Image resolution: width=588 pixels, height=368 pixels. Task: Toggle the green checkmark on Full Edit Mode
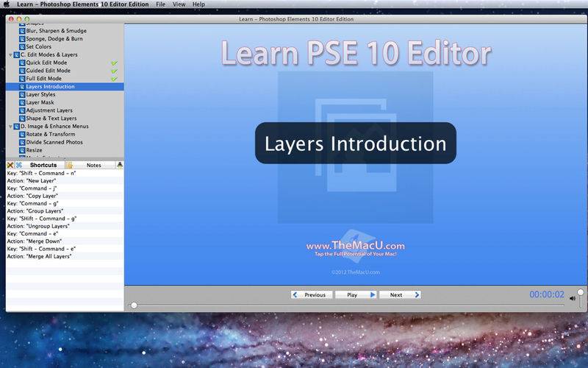coord(115,79)
